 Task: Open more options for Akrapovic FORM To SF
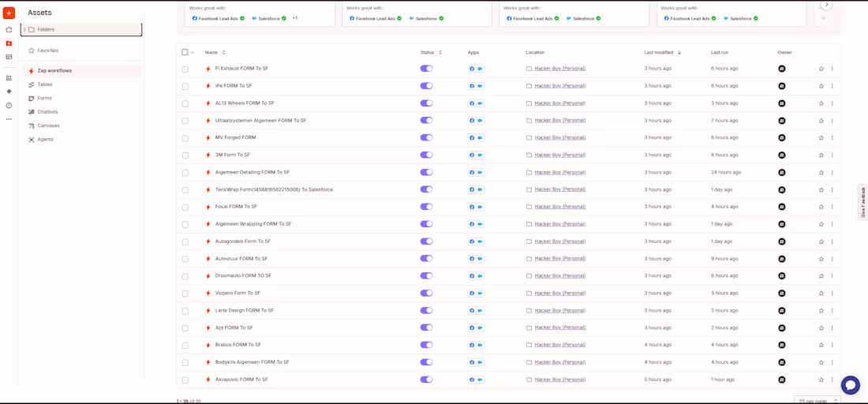(832, 380)
